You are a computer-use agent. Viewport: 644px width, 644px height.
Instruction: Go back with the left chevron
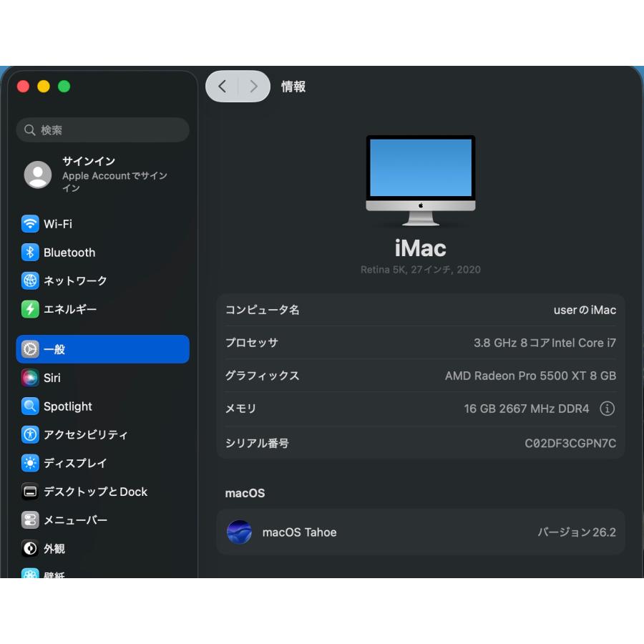[x=223, y=87]
